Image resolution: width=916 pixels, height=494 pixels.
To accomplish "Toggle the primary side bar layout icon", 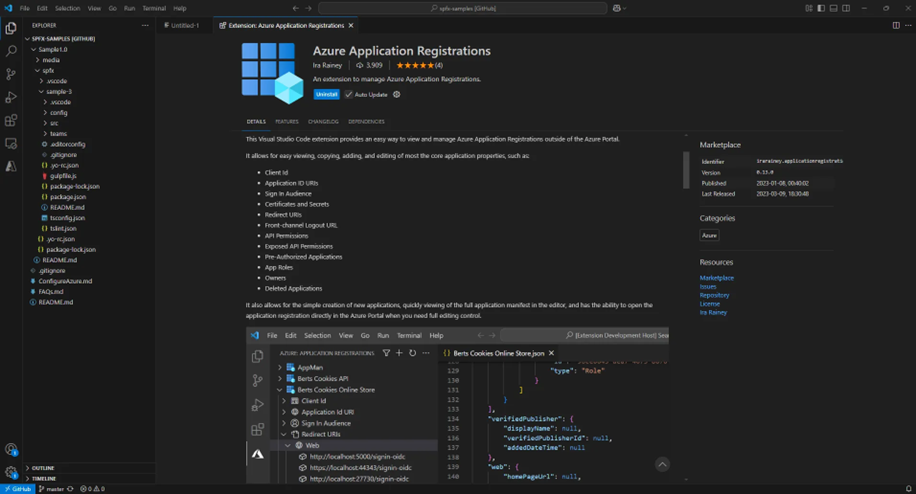I will tap(821, 8).
